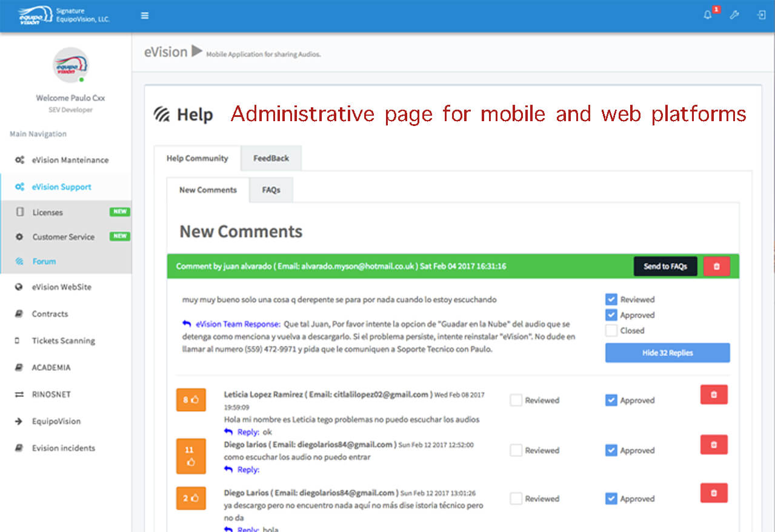The image size is (775, 532).
Task: Check Reviewed for Diego Larios 13:01:26 reply
Action: pos(516,499)
